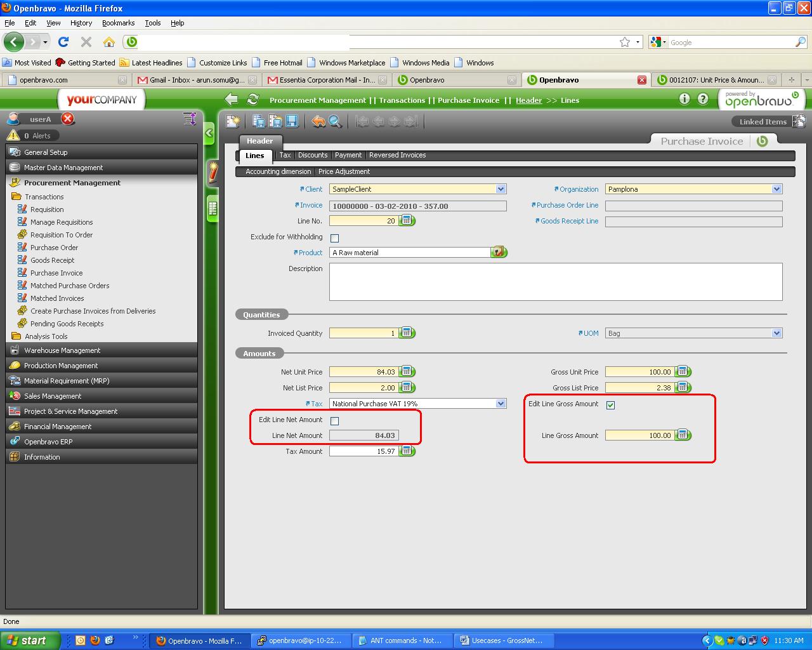Image resolution: width=812 pixels, height=650 pixels.
Task: Click the Windows start button
Action: point(29,640)
